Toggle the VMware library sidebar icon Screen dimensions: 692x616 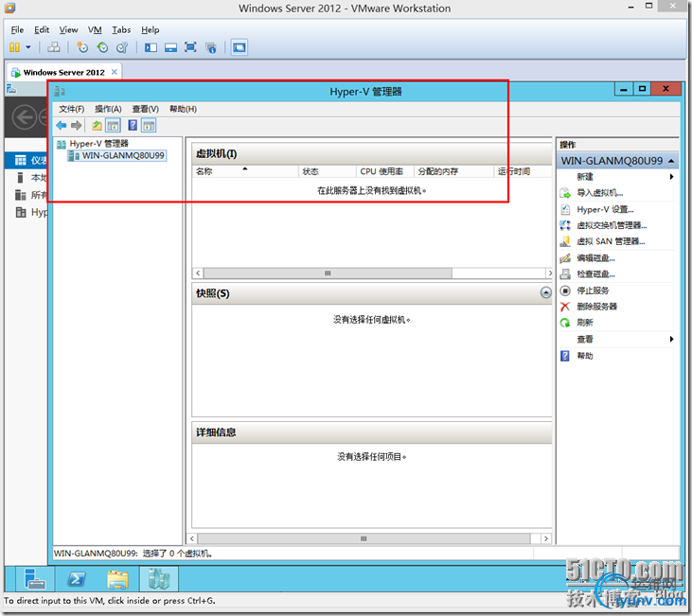point(151,47)
